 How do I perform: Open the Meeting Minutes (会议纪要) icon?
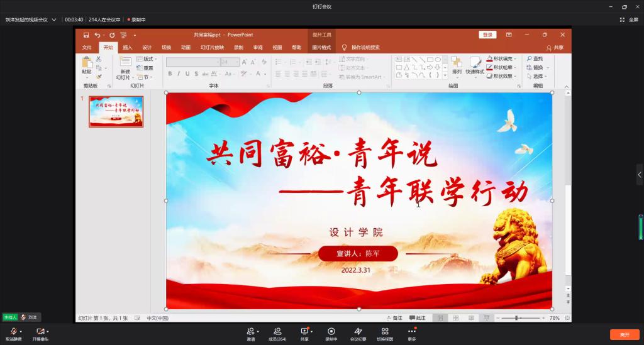coord(358,331)
